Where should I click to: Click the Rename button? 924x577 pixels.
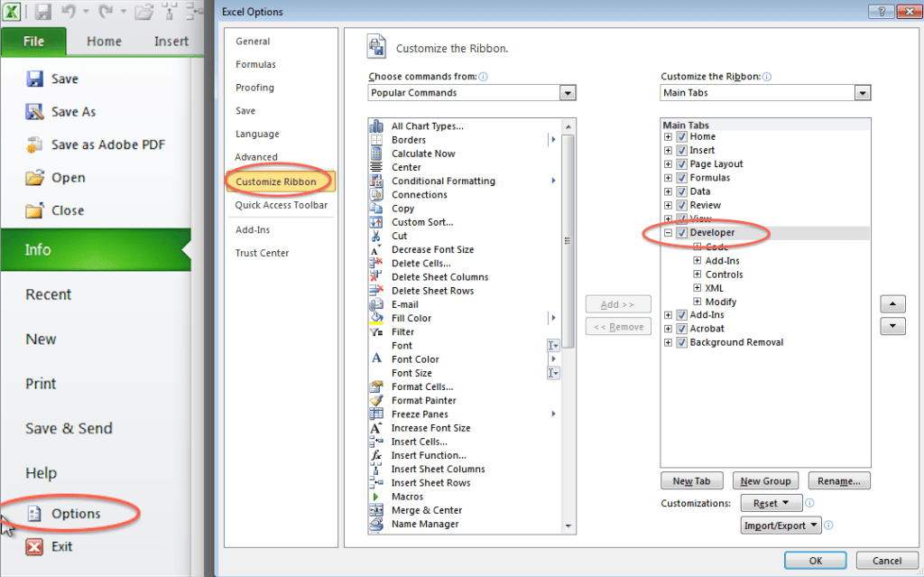point(839,480)
